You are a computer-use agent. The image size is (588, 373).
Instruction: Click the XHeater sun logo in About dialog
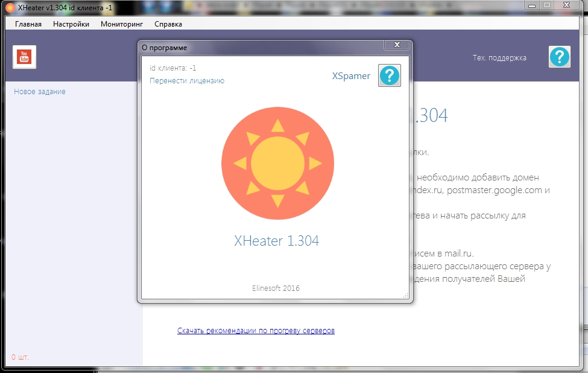point(277,163)
